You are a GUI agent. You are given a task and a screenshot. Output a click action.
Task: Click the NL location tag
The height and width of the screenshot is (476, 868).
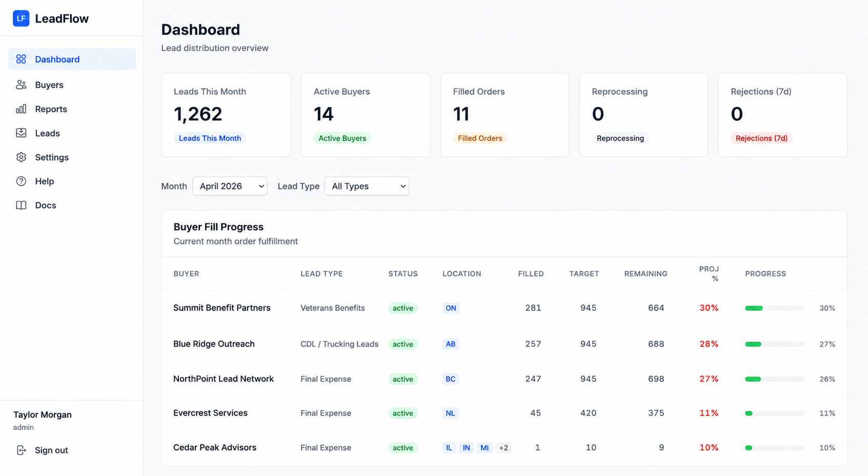(x=451, y=413)
